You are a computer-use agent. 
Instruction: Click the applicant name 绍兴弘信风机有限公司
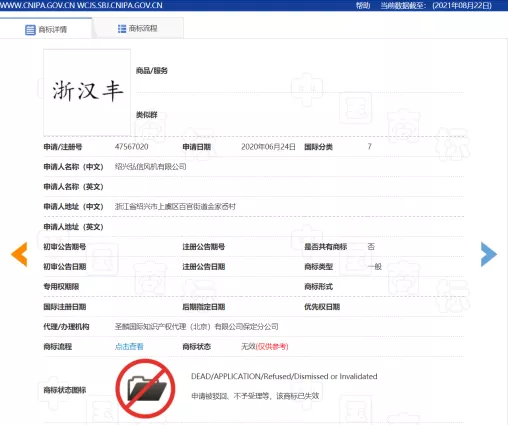tap(150, 167)
